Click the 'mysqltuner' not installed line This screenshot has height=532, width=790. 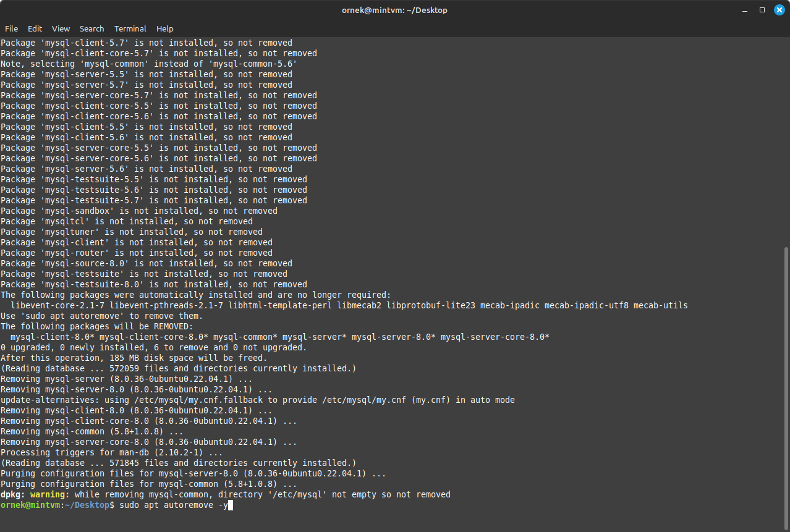tap(132, 232)
